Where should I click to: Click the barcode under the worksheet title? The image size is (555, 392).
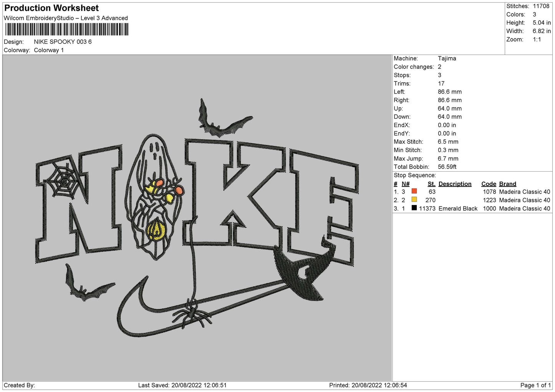(67, 30)
